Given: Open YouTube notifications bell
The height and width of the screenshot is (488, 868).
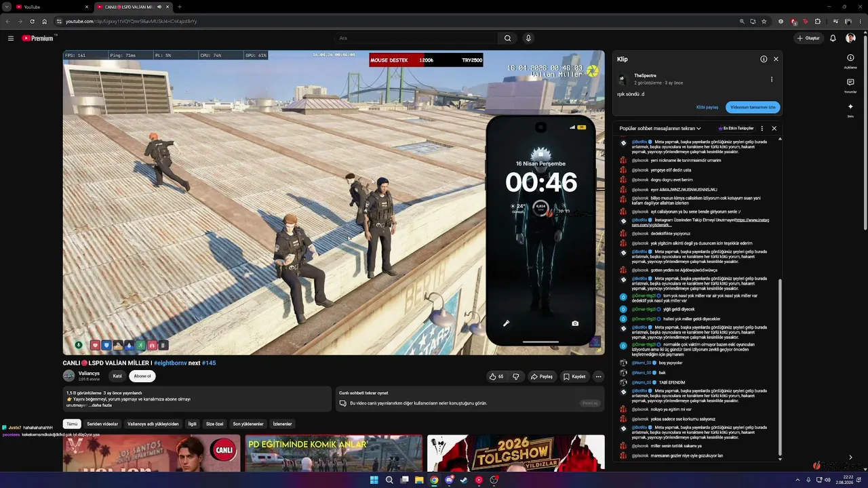Looking at the screenshot, I should (833, 38).
